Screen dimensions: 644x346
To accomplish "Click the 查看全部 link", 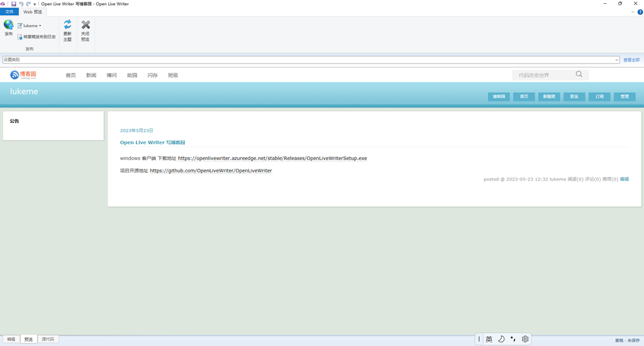I will pos(631,60).
